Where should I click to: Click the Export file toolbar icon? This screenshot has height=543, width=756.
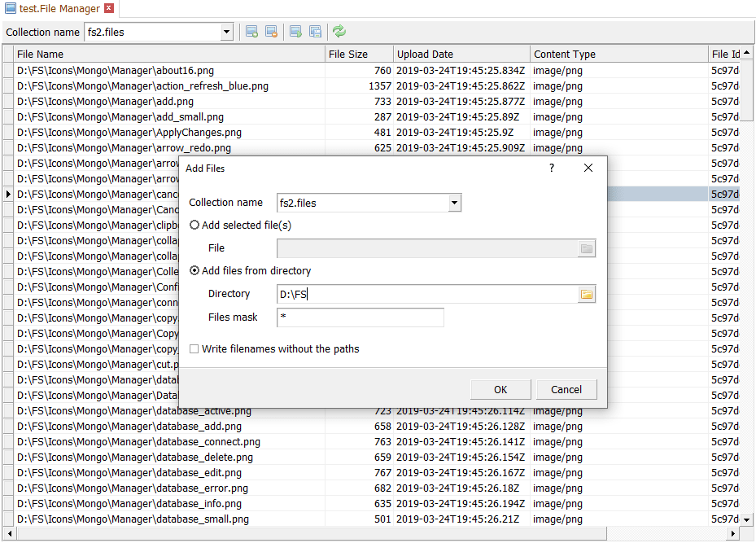tap(295, 32)
